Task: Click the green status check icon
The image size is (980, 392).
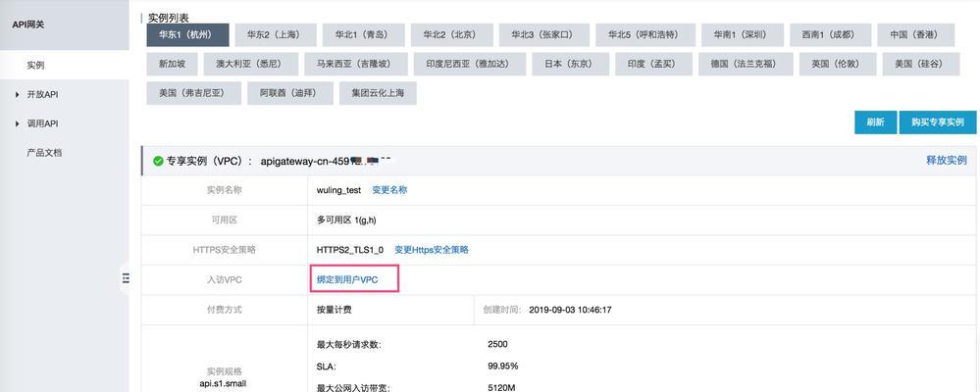Action: click(x=158, y=161)
